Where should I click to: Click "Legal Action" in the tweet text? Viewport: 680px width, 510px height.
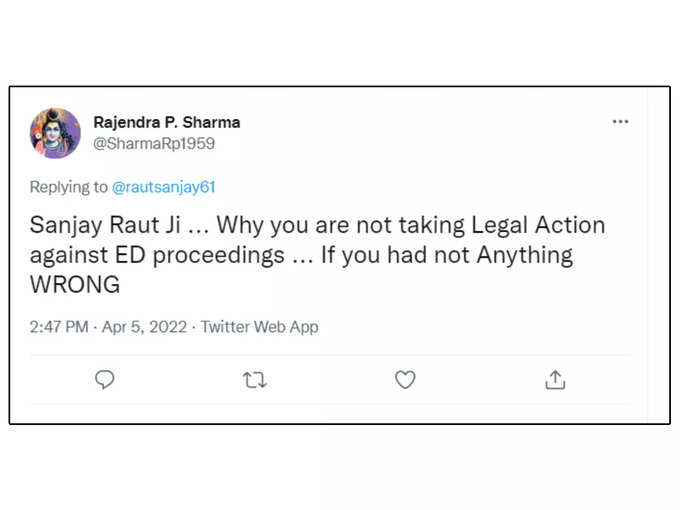click(x=538, y=225)
